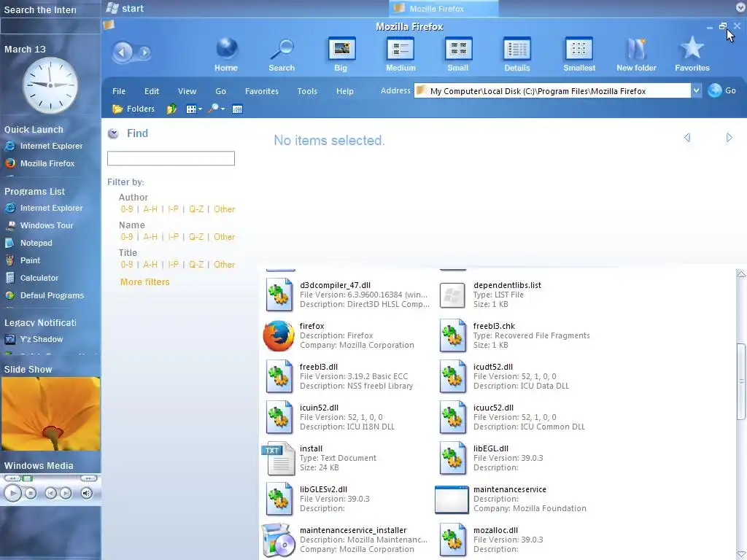
Task: Expand the Address bar dropdown arrow
Action: tap(696, 90)
